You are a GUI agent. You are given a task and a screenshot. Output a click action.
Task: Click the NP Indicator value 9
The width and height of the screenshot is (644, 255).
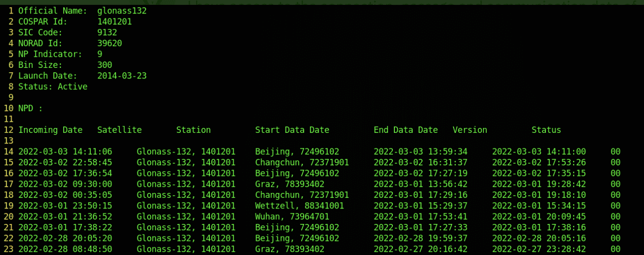(100, 54)
